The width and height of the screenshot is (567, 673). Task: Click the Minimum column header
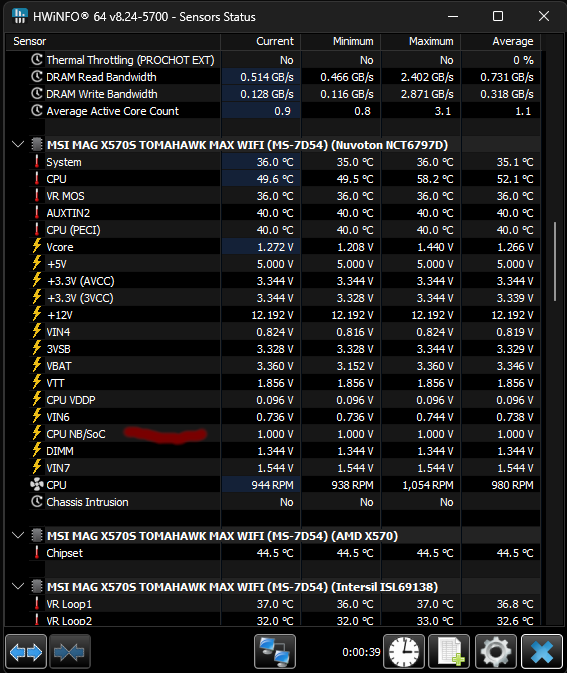point(341,41)
